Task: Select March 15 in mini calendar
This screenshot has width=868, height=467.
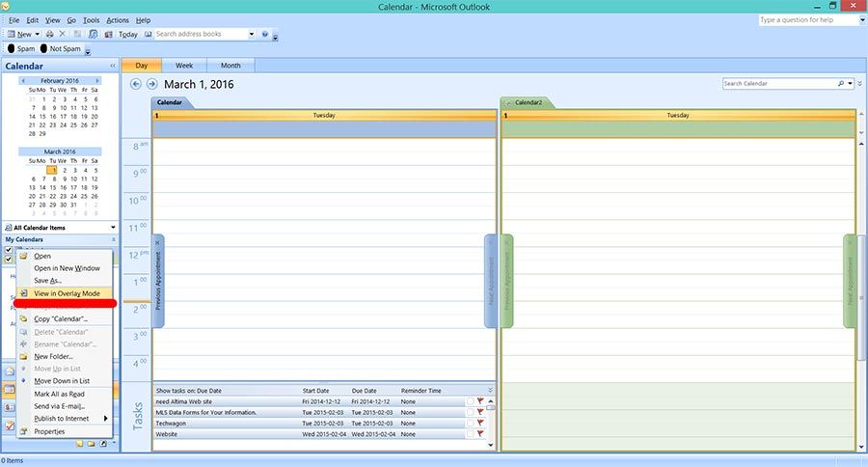Action: (53, 187)
